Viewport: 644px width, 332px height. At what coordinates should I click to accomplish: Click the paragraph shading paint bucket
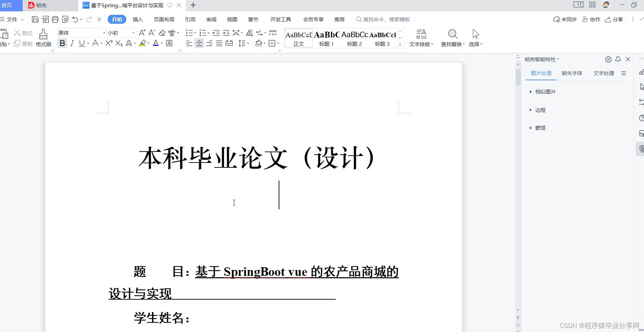pyautogui.click(x=258, y=43)
